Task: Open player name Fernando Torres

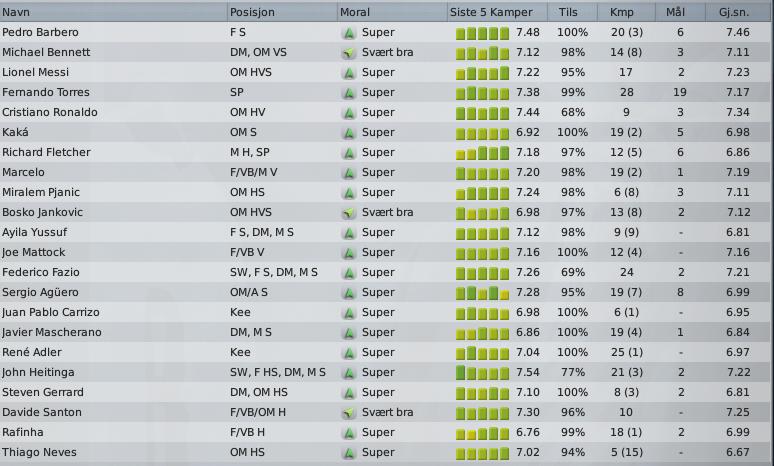Action: (46, 92)
